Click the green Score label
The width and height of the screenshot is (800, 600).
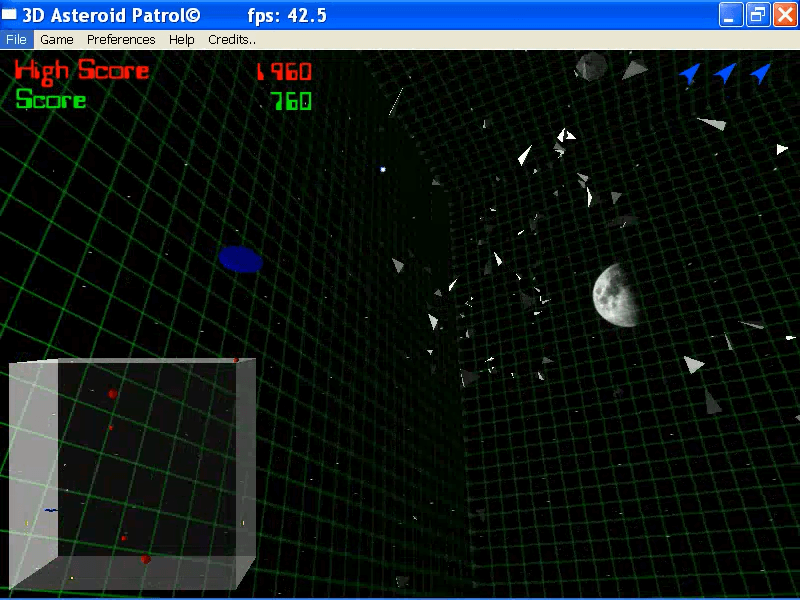click(51, 99)
